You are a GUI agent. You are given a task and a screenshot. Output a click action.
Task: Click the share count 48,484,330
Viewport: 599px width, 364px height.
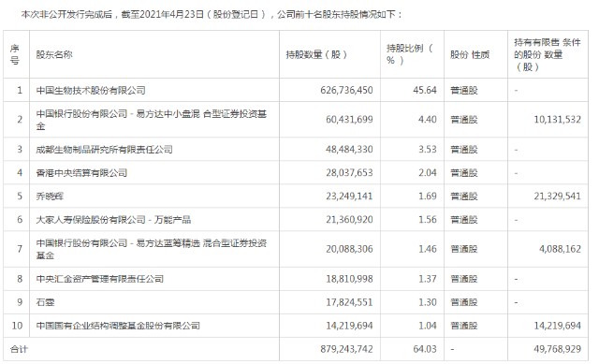tap(349, 149)
